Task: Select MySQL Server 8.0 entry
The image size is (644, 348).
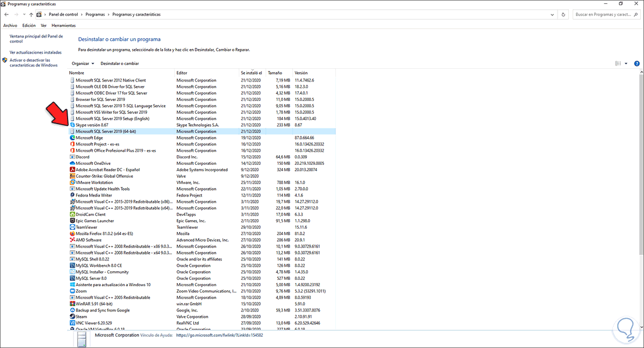Action: click(x=202, y=278)
